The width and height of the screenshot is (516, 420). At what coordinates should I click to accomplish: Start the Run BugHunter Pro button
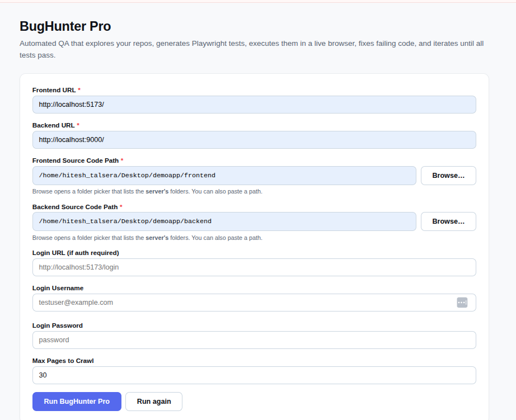click(x=77, y=402)
